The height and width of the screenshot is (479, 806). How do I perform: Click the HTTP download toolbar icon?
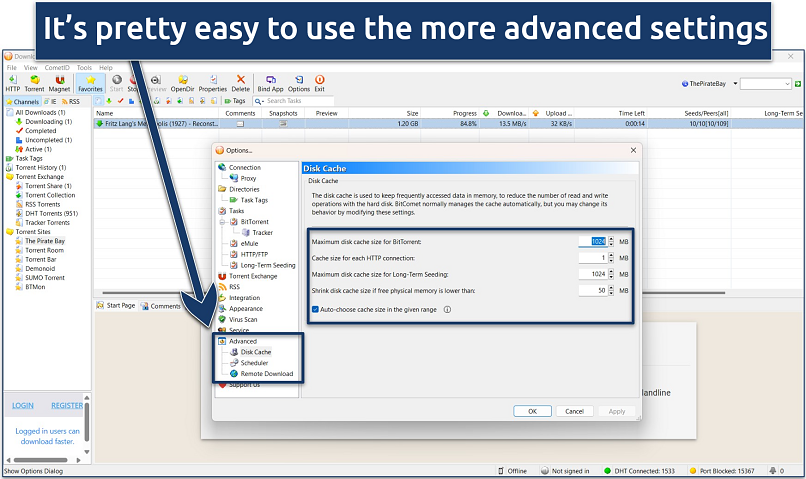coord(13,84)
